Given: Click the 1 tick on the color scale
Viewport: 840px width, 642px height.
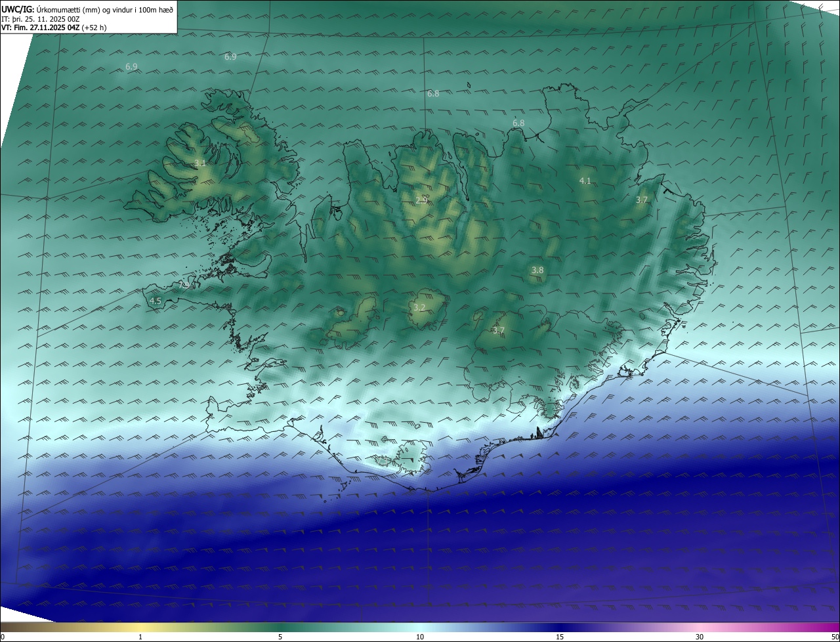Looking at the screenshot, I should pos(140,637).
